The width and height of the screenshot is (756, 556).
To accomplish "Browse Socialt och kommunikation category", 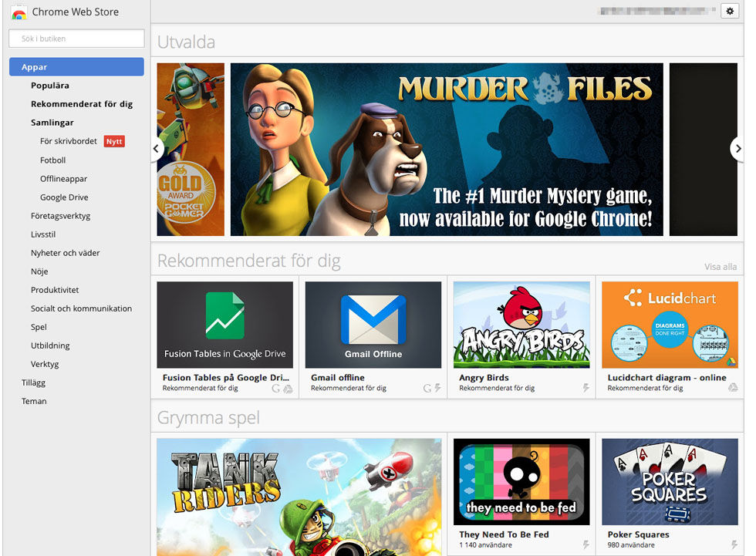I will pyautogui.click(x=82, y=308).
